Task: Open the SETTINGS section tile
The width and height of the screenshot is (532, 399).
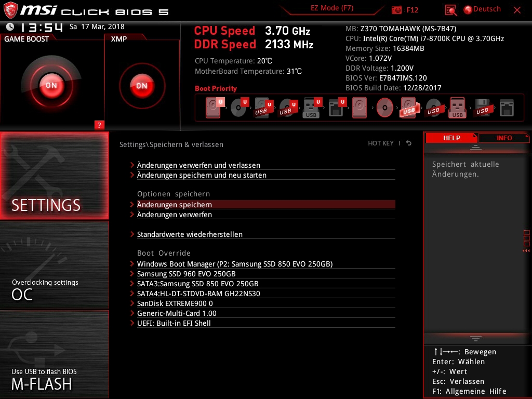Action: point(54,176)
